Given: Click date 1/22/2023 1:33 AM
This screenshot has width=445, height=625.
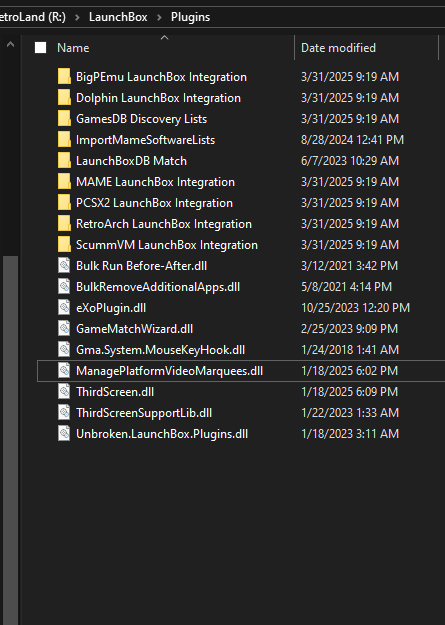Looking at the screenshot, I should click(x=350, y=413).
